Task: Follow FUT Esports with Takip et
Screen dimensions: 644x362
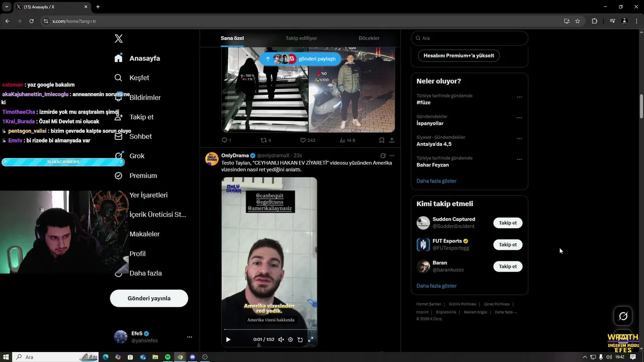Action: [508, 244]
